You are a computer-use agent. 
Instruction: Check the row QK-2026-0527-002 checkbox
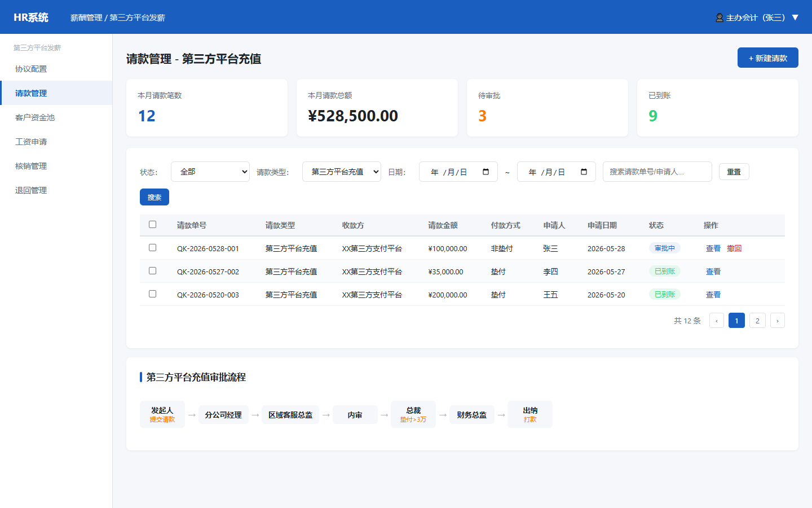pos(152,271)
